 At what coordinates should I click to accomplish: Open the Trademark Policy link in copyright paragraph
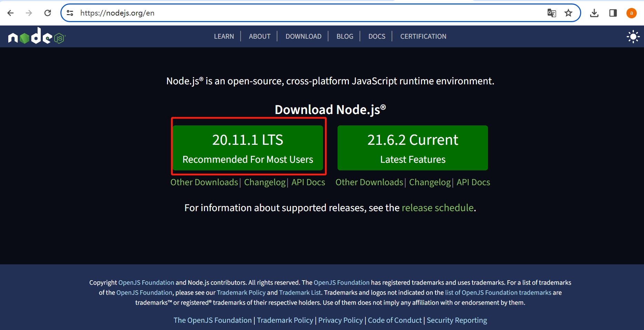coord(241,293)
